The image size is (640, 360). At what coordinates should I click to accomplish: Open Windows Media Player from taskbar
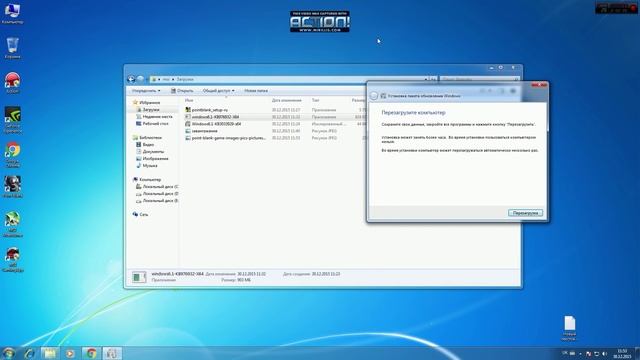(70, 353)
